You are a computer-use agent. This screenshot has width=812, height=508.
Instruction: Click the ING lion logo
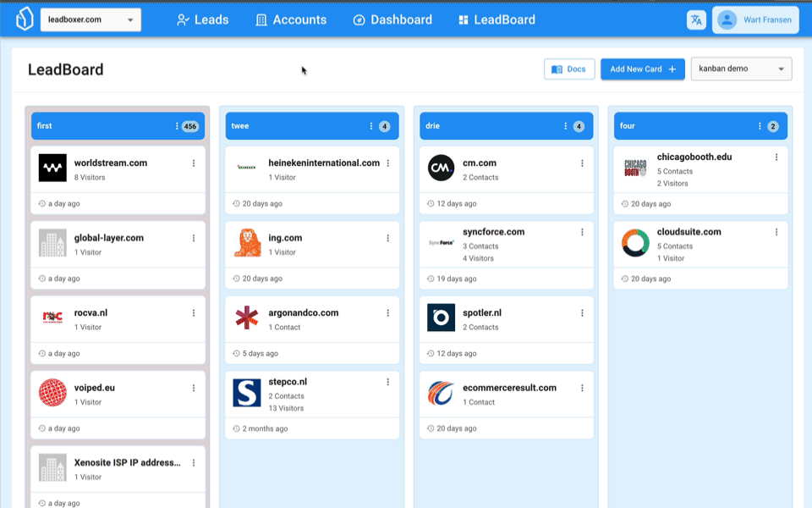tap(247, 243)
